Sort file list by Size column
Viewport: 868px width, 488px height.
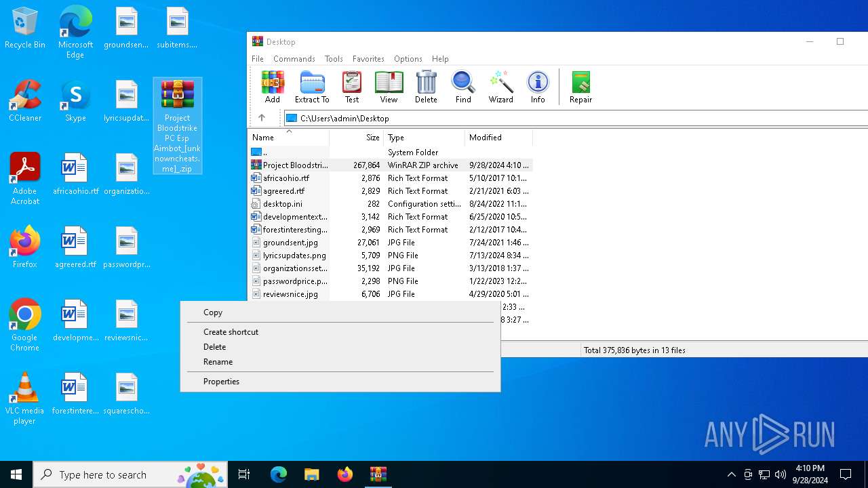pos(357,137)
